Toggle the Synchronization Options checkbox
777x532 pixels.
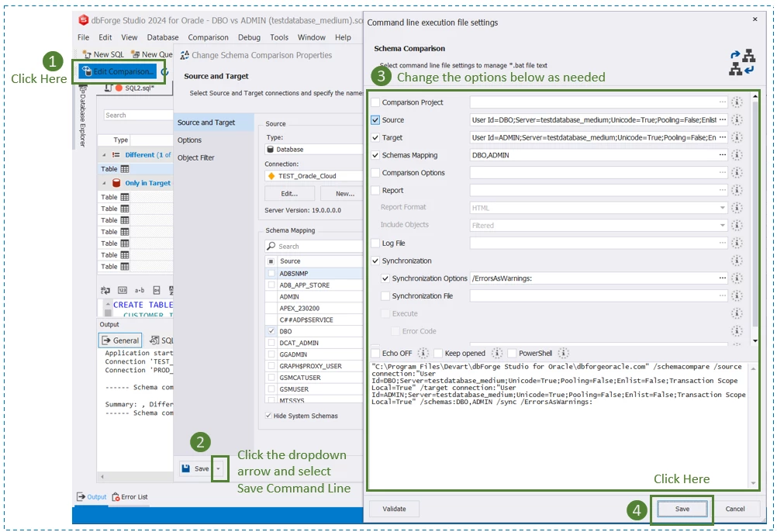pyautogui.click(x=385, y=278)
